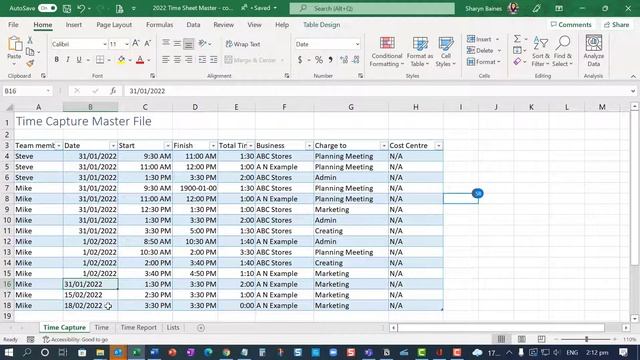Click the Decrease Font Size icon

click(148, 43)
